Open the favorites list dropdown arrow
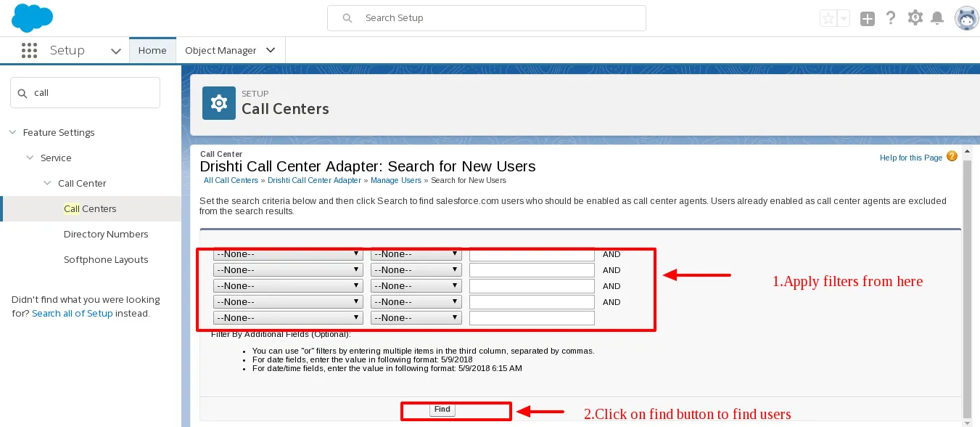Viewport: 980px width, 427px height. pos(843,19)
